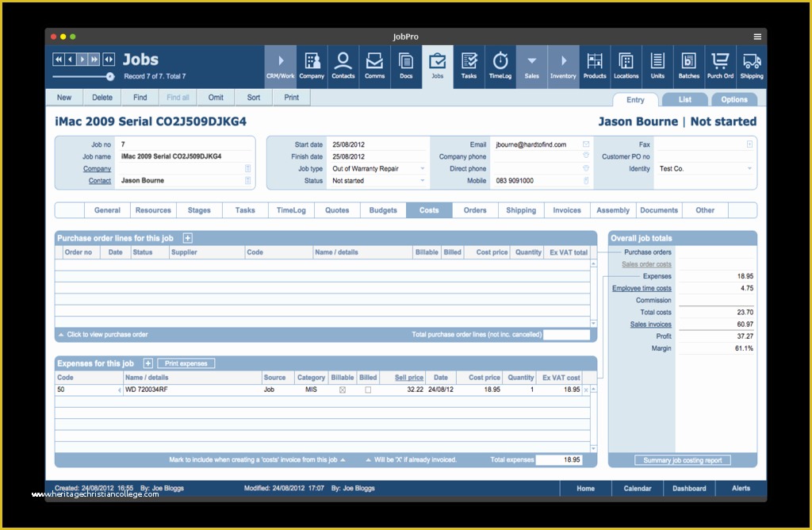Switch to the Documents tab
Screen dimensions: 812x530
point(659,209)
